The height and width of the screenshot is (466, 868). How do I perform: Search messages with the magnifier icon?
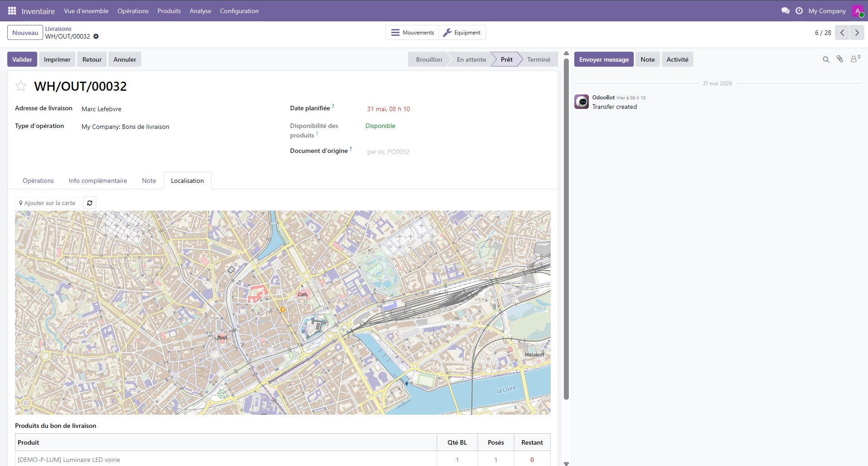(826, 59)
